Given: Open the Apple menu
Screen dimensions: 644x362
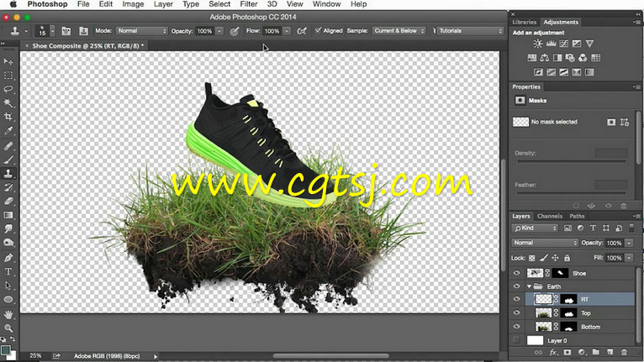Looking at the screenshot, I should coord(13,5).
